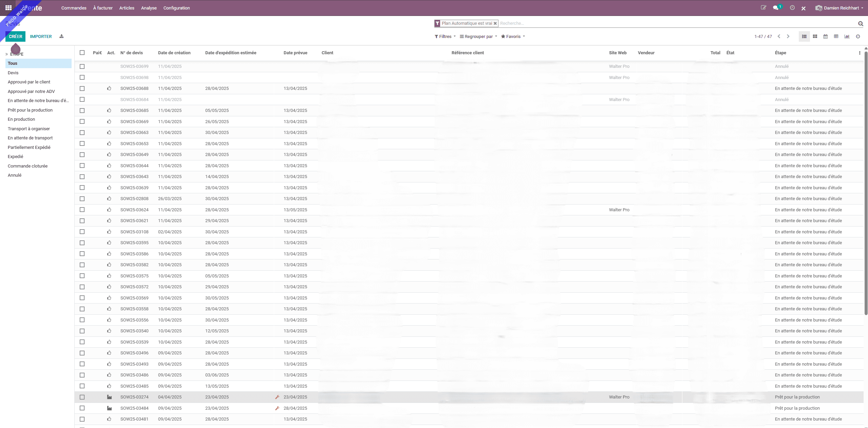
Task: Switch to calendar view icon
Action: tap(826, 36)
